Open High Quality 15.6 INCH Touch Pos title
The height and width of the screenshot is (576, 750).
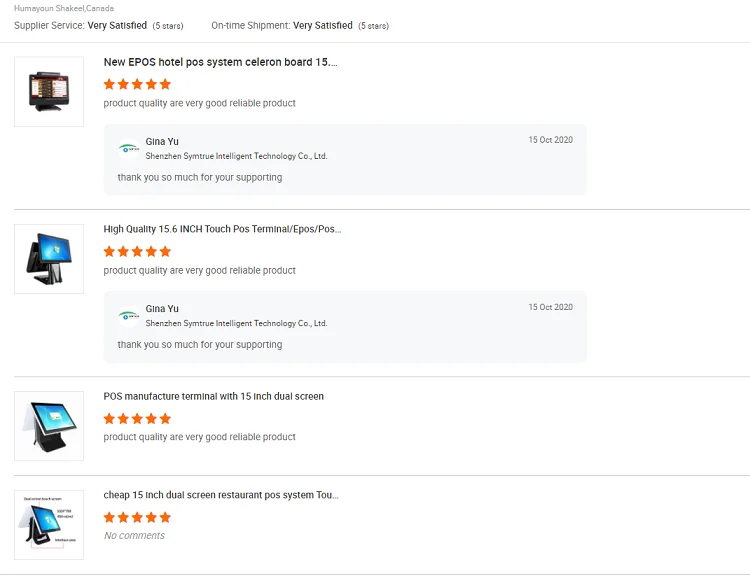[222, 229]
